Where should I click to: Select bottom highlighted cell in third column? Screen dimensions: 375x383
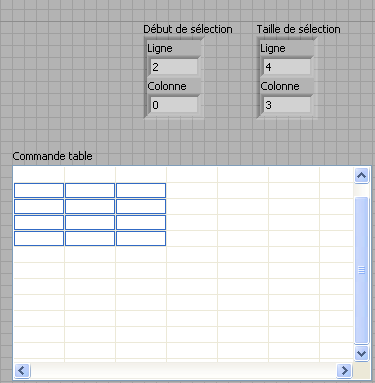coord(141,239)
